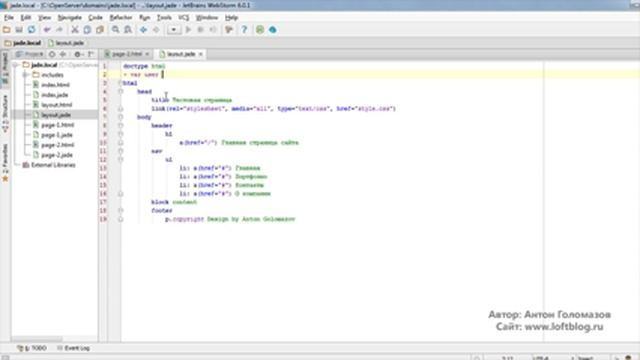
Task: Open the Run menu
Action: (144, 18)
